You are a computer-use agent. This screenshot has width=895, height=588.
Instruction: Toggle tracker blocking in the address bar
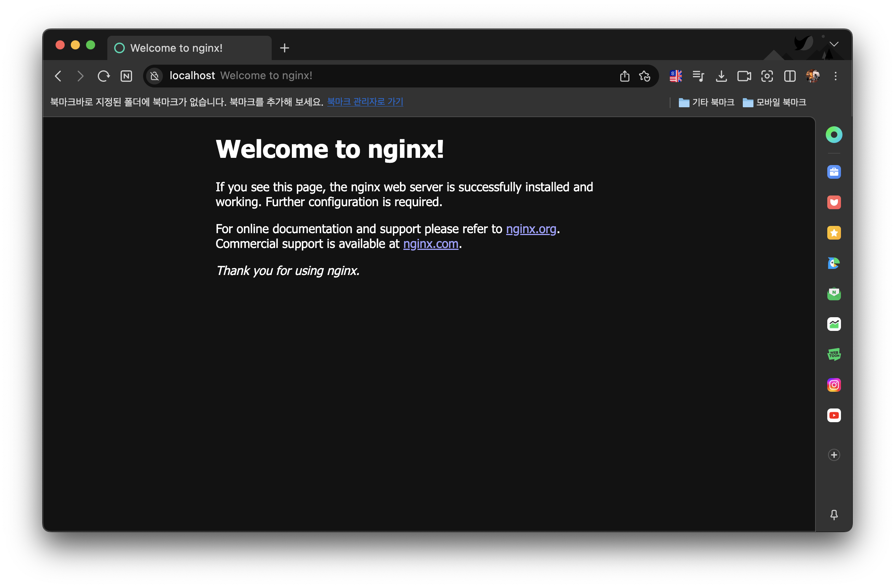tap(154, 76)
